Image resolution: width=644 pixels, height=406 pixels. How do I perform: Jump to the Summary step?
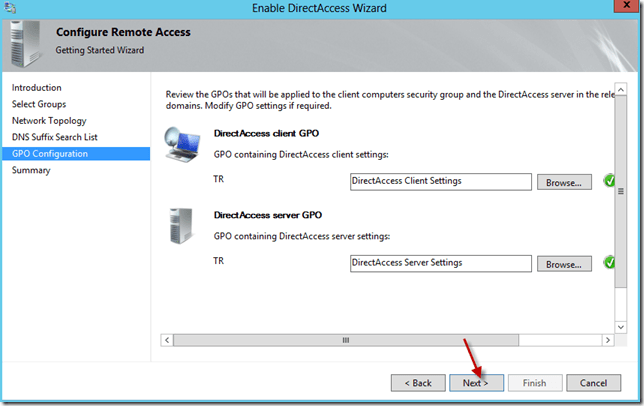31,170
